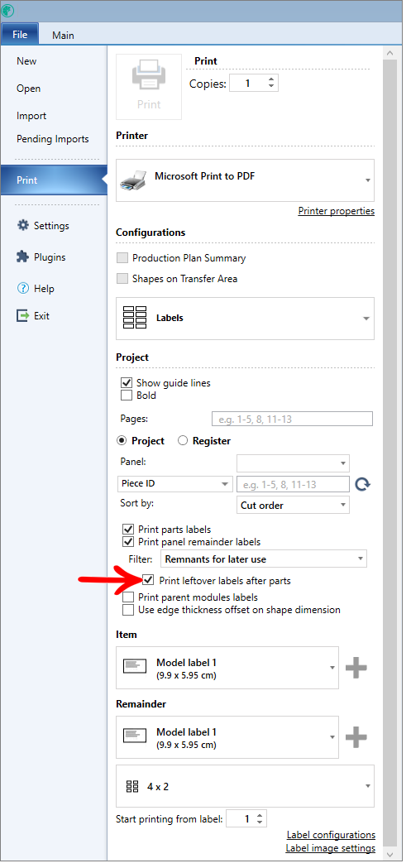Switch to the Main tab
This screenshot has height=868, width=411.
click(63, 35)
